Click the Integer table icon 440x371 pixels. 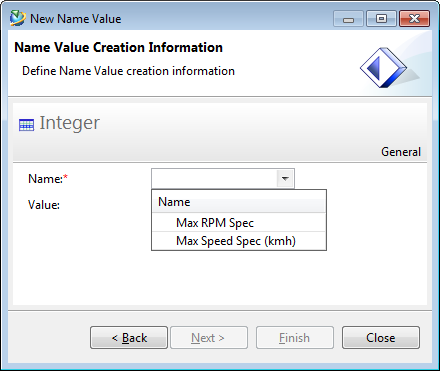[26, 125]
